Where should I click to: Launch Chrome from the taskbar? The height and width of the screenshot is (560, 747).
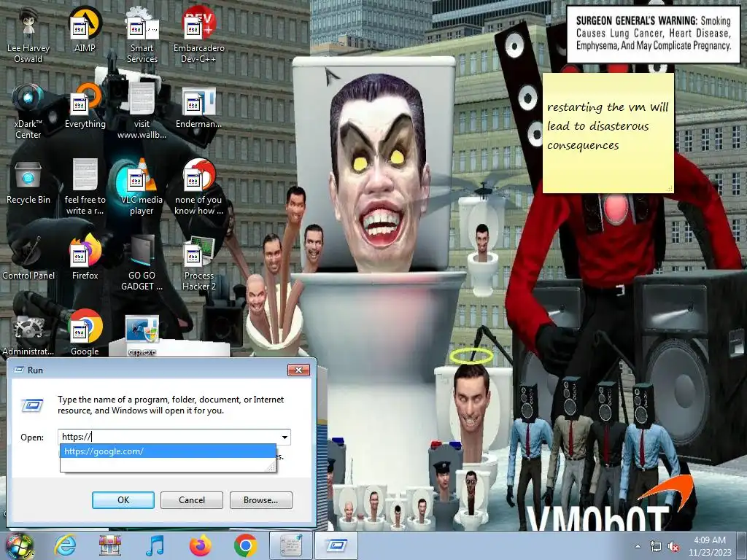tap(245, 545)
